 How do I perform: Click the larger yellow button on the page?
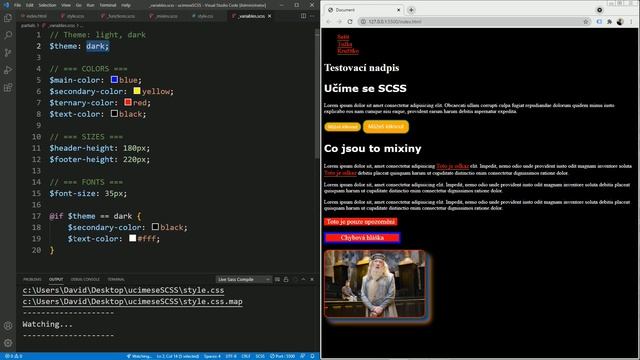[x=386, y=127]
